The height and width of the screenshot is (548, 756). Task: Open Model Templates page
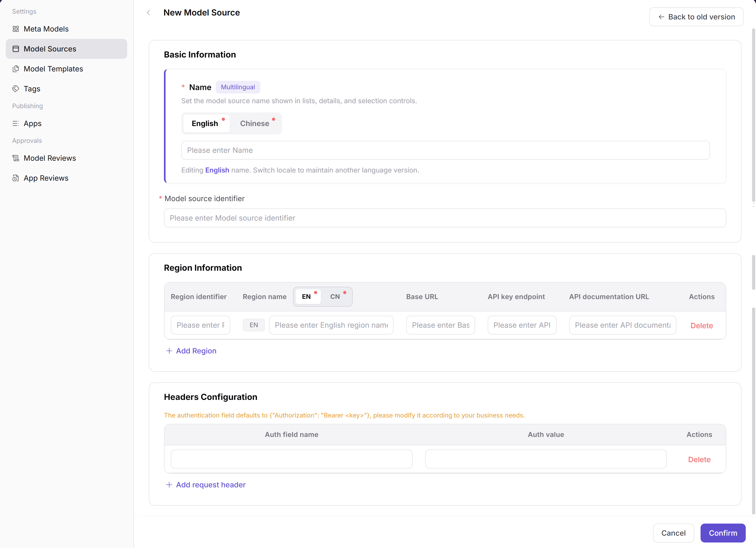click(x=66, y=69)
